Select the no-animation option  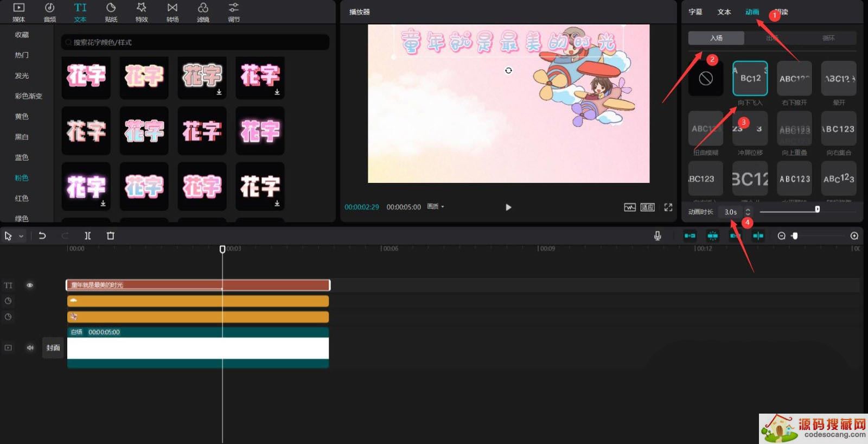pos(706,79)
